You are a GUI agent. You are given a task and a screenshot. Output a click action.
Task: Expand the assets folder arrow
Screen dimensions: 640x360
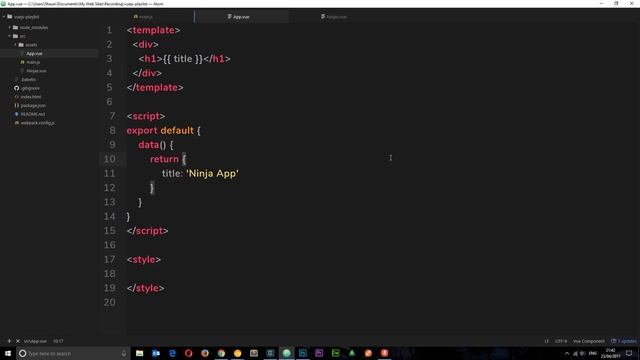(x=16, y=44)
